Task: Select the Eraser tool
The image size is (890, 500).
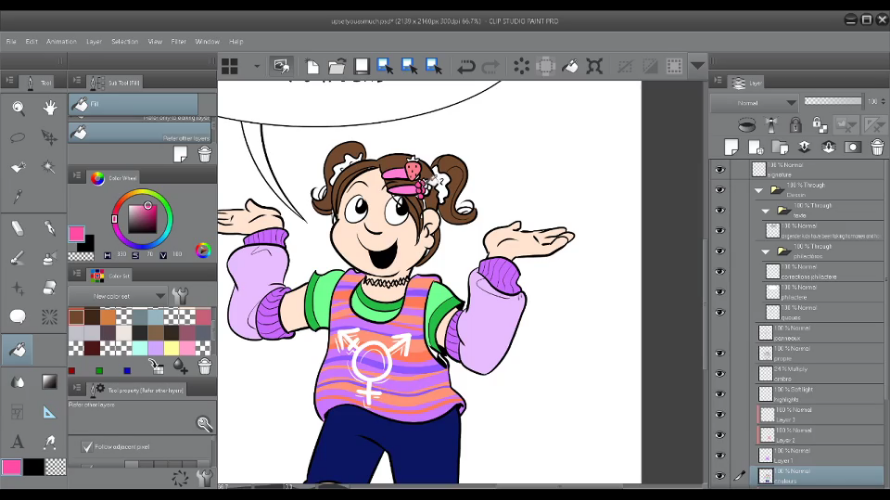Action: pyautogui.click(x=18, y=229)
